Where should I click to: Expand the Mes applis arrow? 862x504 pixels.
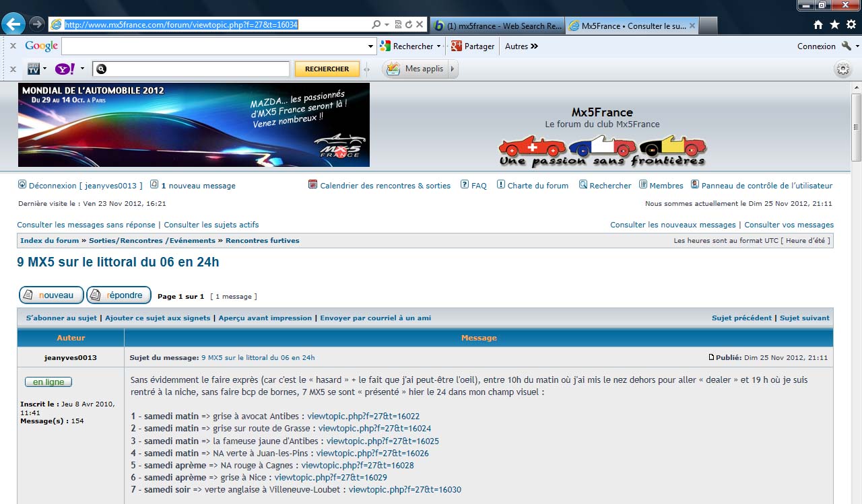pyautogui.click(x=452, y=69)
